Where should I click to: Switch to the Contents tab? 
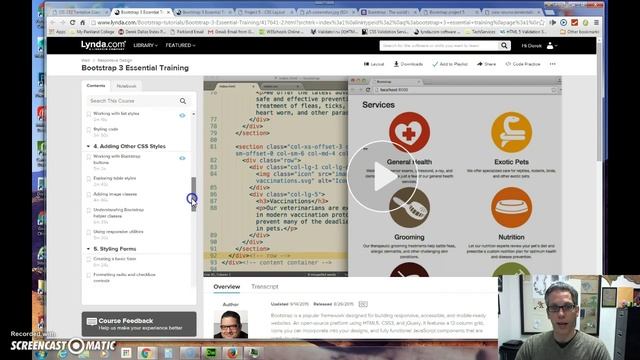coord(96,86)
